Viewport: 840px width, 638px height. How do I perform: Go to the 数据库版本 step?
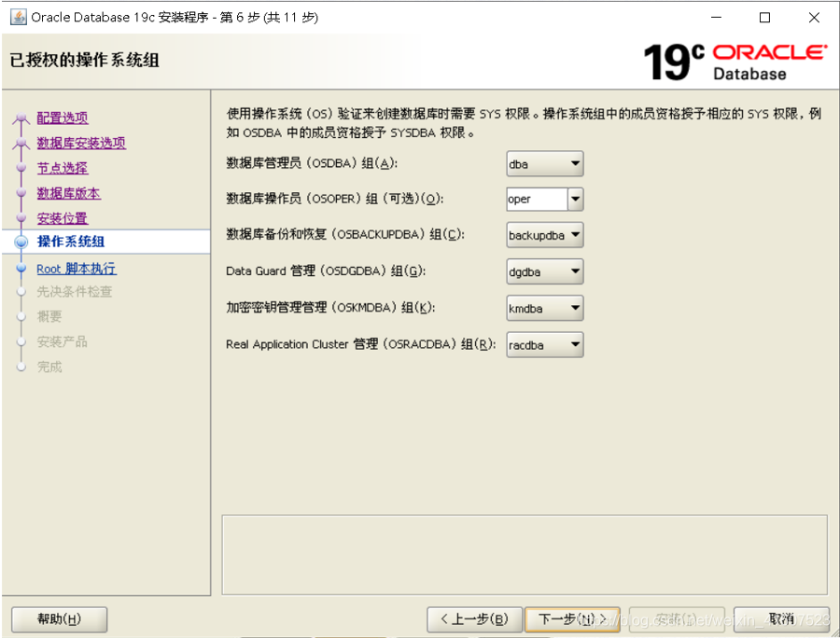[68, 193]
